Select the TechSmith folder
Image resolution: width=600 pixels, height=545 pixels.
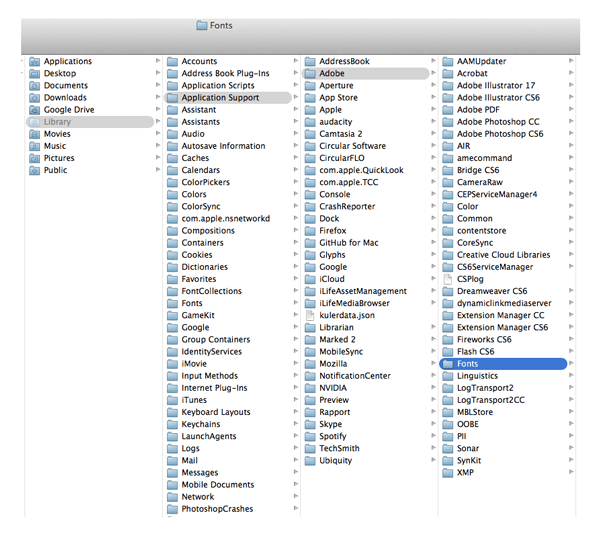339,449
